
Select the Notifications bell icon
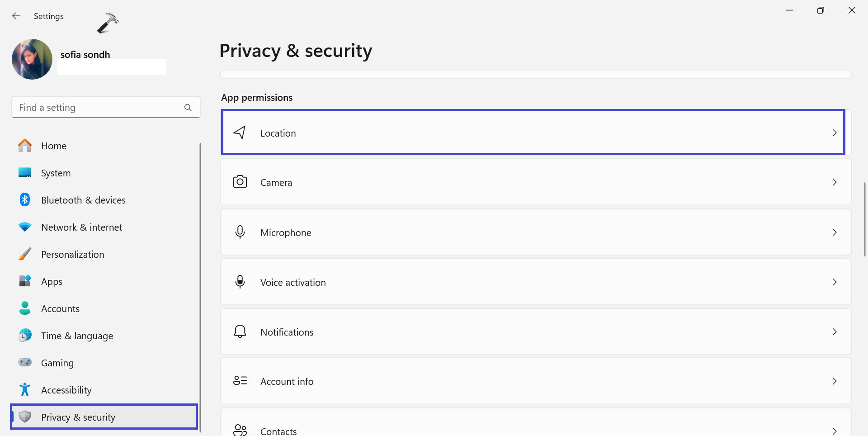pyautogui.click(x=240, y=331)
